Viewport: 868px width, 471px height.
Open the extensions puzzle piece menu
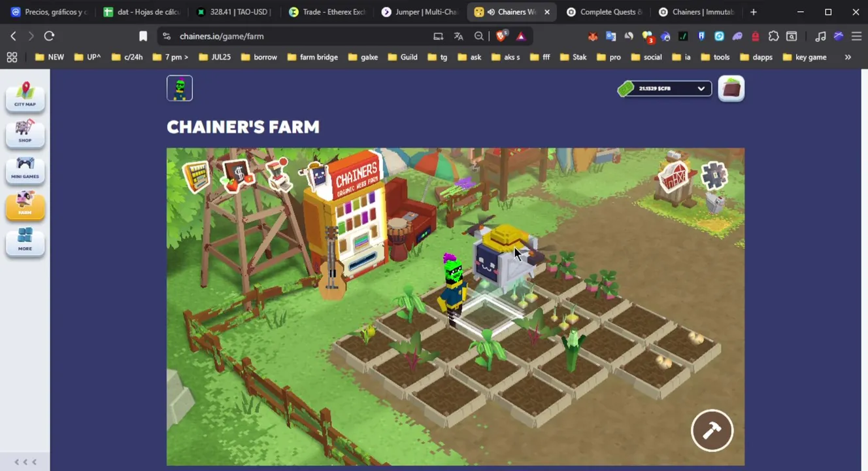pos(773,36)
